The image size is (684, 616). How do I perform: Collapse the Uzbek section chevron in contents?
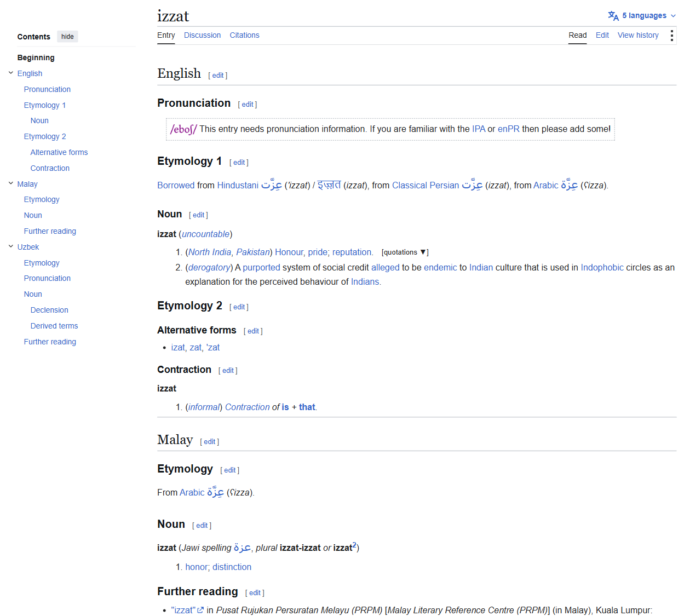(x=10, y=246)
